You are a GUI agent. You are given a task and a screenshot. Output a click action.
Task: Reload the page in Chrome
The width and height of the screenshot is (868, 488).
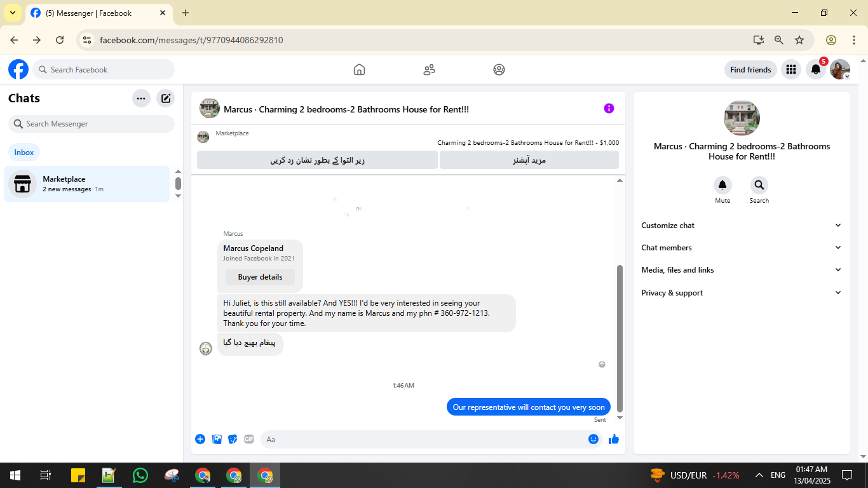pyautogui.click(x=60, y=40)
